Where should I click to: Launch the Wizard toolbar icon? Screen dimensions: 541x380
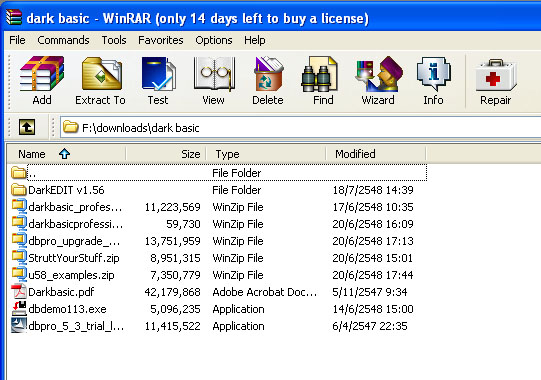pyautogui.click(x=378, y=74)
